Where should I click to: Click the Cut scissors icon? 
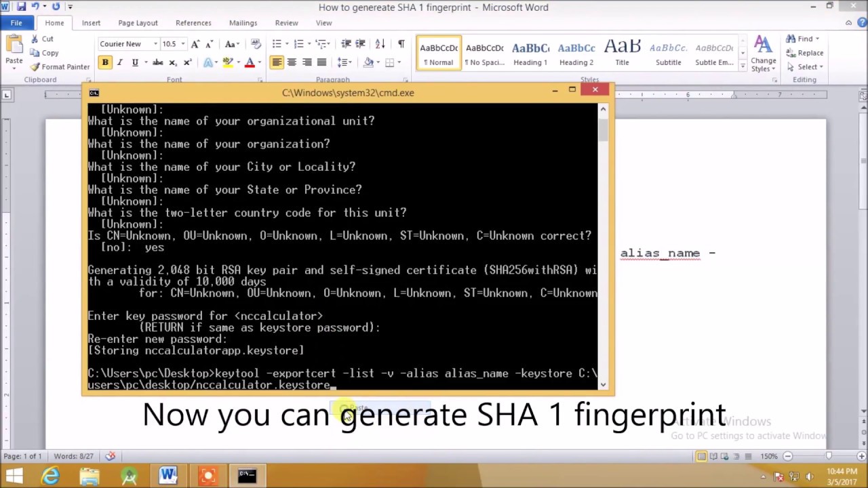(35, 39)
